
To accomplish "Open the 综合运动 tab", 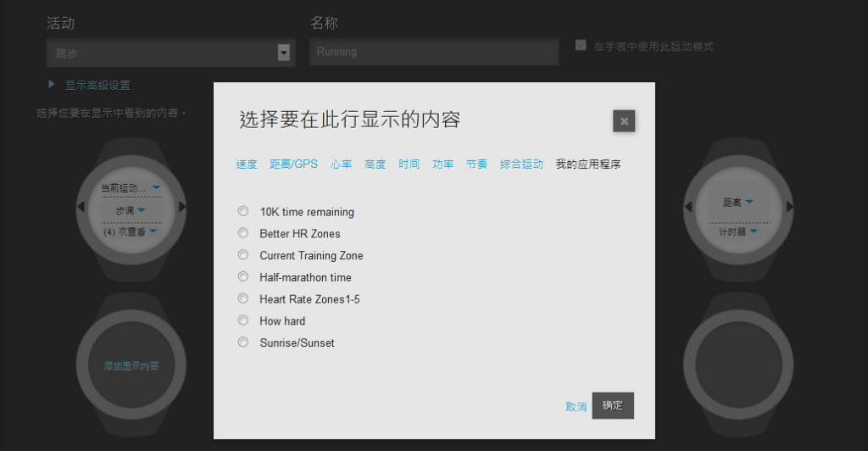I will tap(521, 164).
